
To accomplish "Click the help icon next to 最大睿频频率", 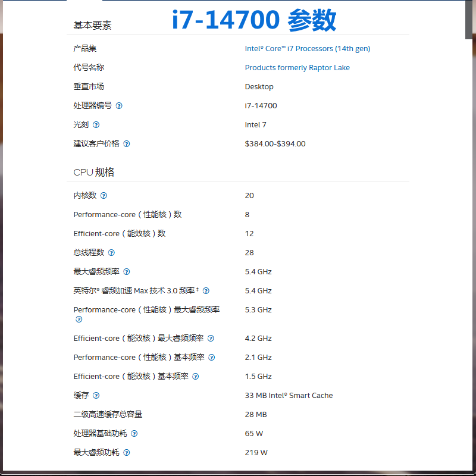I will point(127,272).
